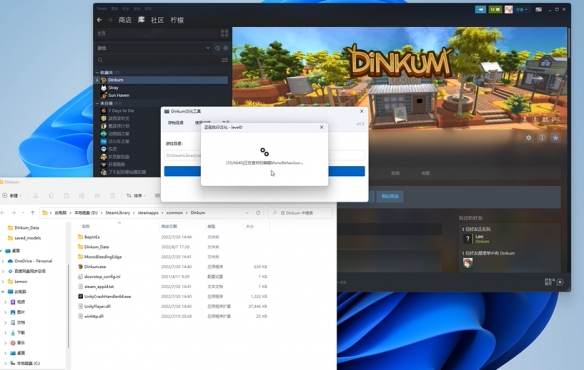Select BepInEx folder in Explorer

click(92, 237)
